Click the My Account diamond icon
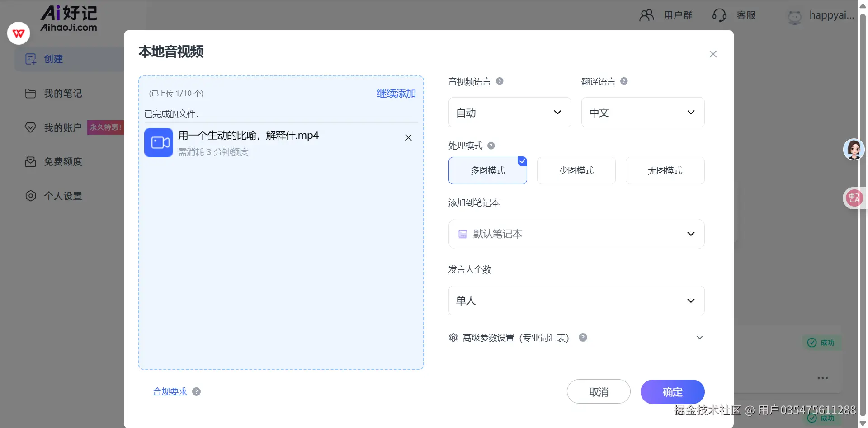 [30, 127]
